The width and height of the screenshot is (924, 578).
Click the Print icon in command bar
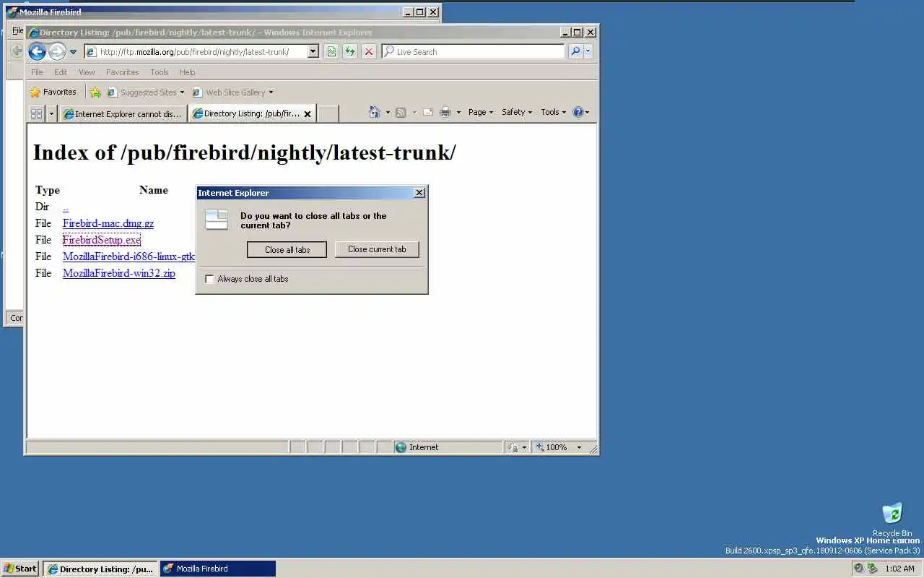[x=445, y=112]
